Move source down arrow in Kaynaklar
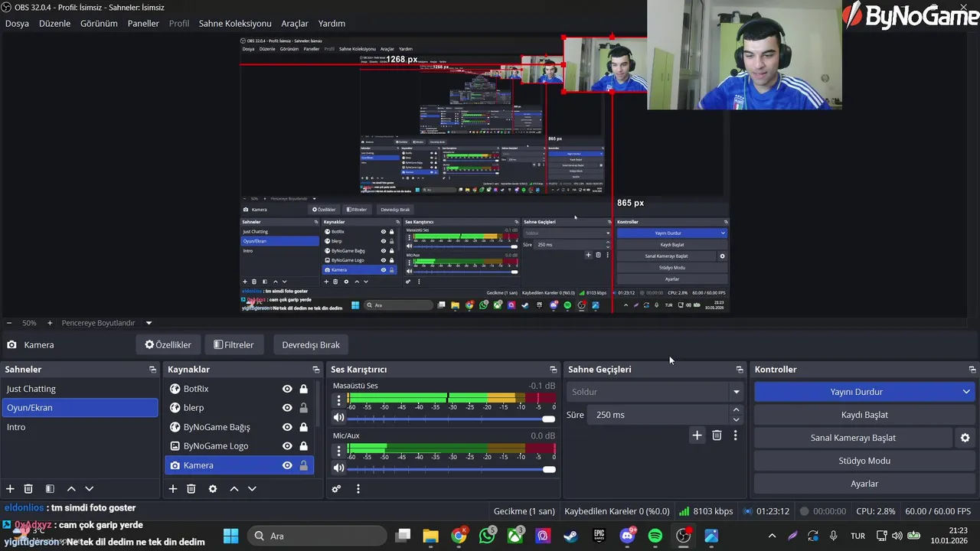Screen dimensions: 980x551 [x=252, y=488]
